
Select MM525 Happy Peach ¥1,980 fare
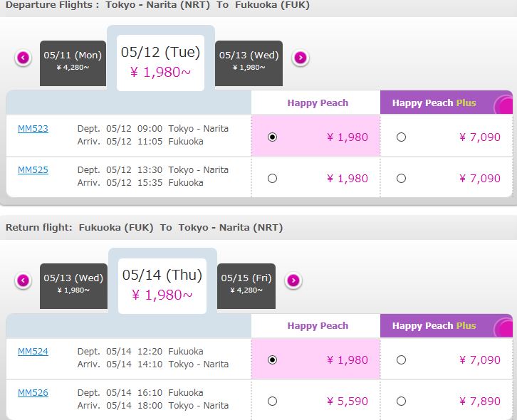(x=272, y=179)
